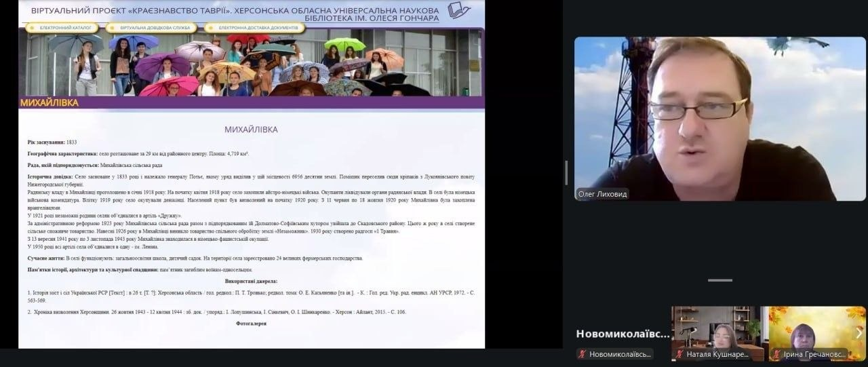Viewport: 868px width, 367px height.
Task: Click the 'Географічна характеристика' line
Action: (x=138, y=154)
